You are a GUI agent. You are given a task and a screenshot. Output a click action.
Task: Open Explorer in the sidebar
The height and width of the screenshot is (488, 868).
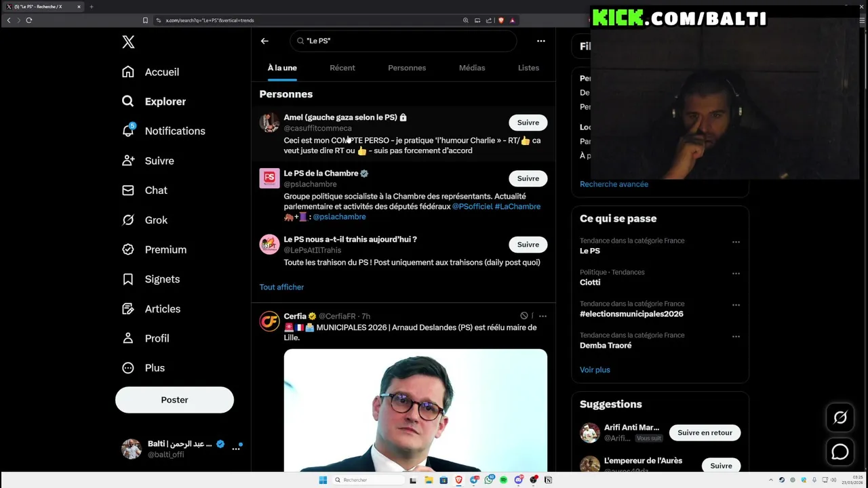tap(154, 102)
